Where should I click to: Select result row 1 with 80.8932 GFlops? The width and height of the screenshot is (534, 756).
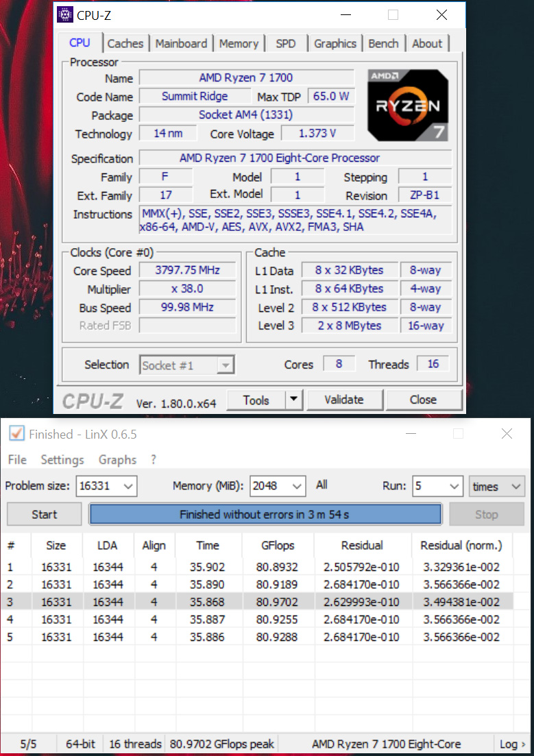[256, 567]
